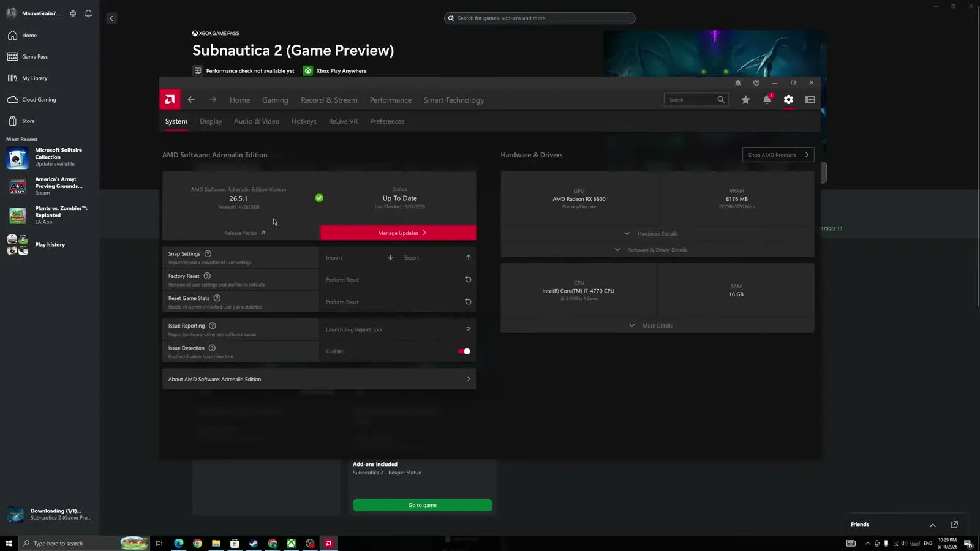Toggle the AMD sidebar panel icon

point(810,99)
